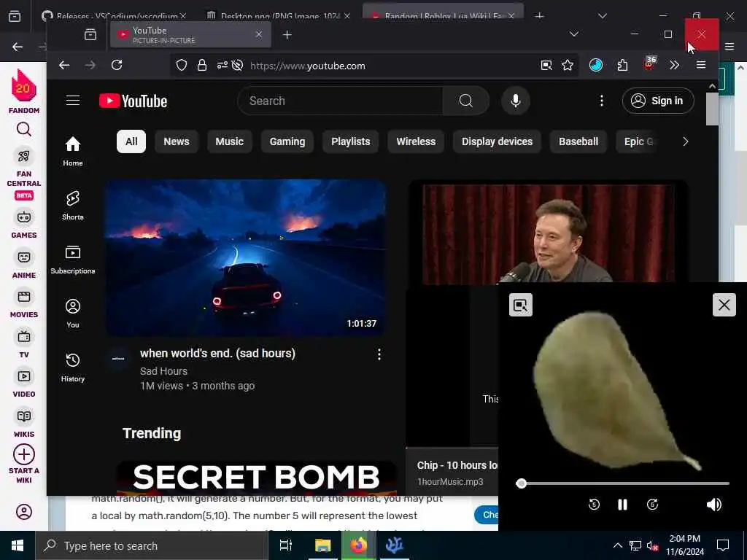Screen dimensions: 747x560
Task: Click the blue circular extension icon
Action: click(x=595, y=65)
